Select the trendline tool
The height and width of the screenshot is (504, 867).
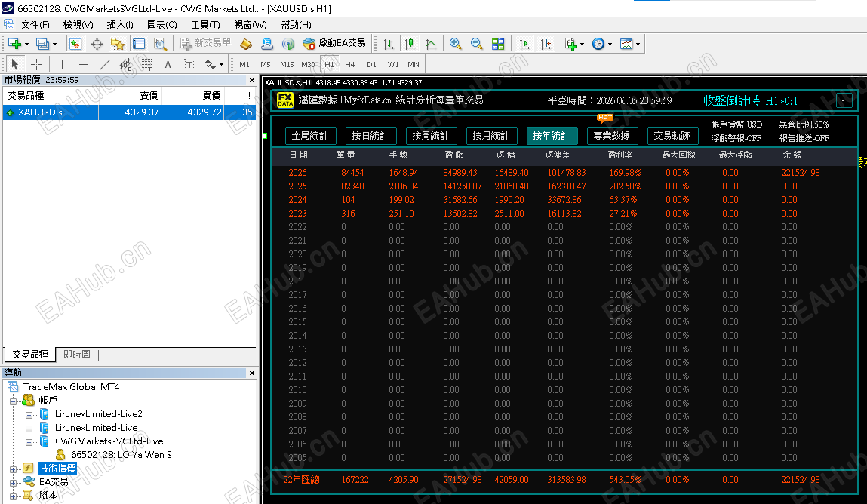coord(104,64)
